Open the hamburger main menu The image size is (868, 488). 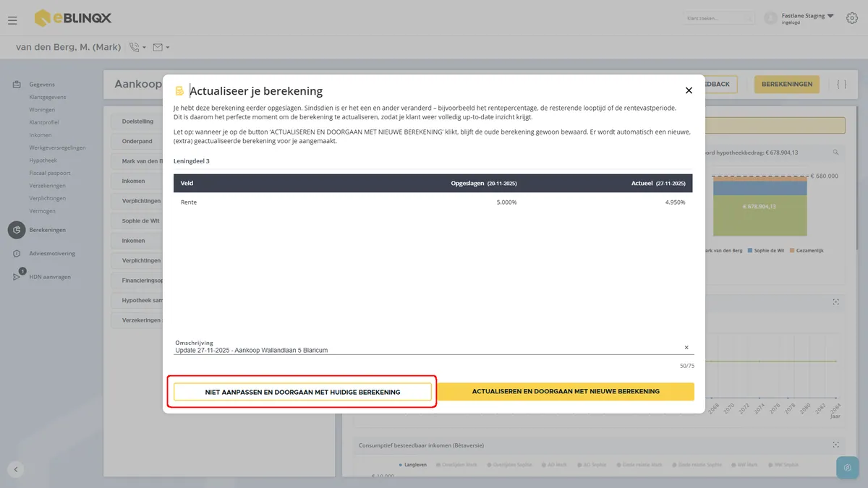pyautogui.click(x=12, y=20)
